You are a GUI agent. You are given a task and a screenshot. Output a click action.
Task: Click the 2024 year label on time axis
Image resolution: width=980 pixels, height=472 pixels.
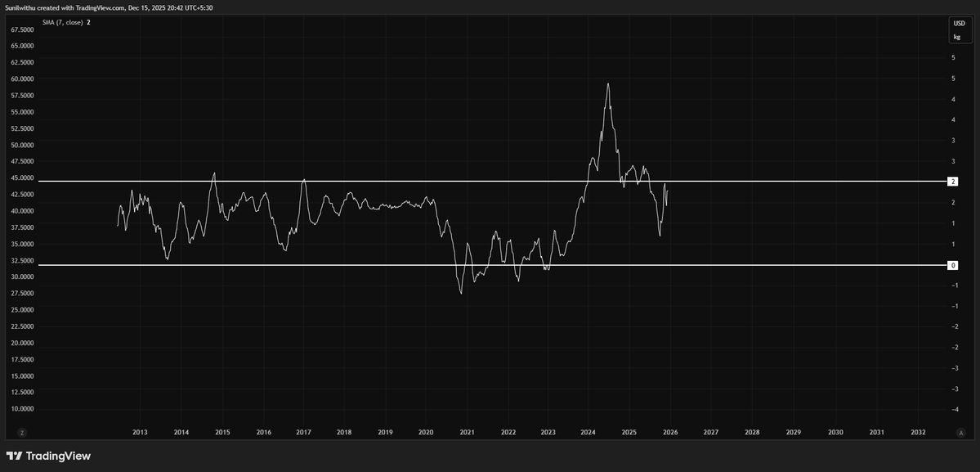tap(588, 432)
